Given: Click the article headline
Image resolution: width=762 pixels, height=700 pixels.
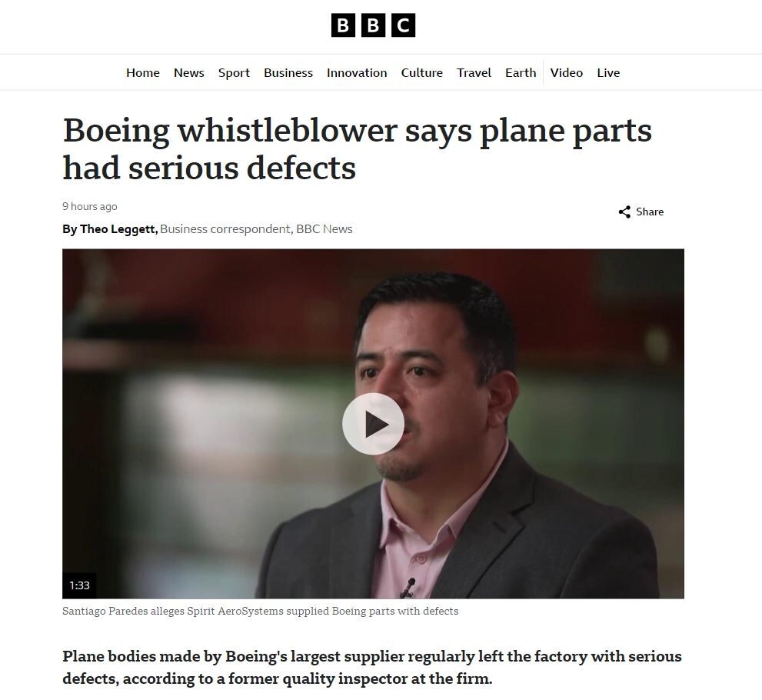Looking at the screenshot, I should (x=358, y=149).
